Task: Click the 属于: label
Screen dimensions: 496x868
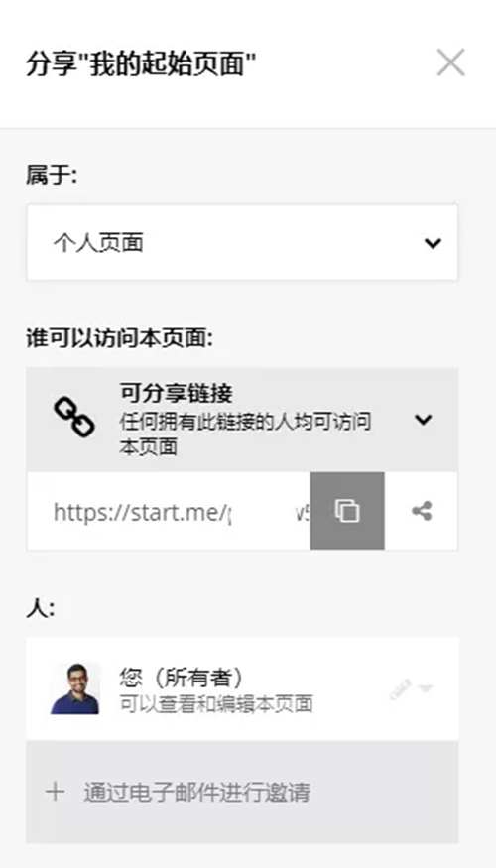Action: pyautogui.click(x=52, y=176)
